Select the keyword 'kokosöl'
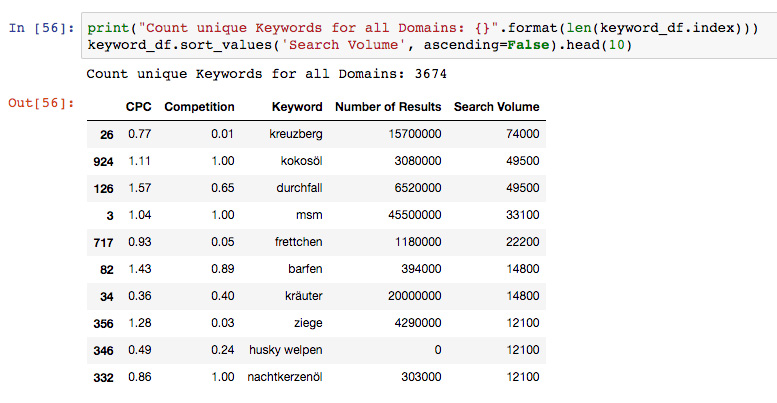Image resolution: width=777 pixels, height=403 pixels. point(301,161)
